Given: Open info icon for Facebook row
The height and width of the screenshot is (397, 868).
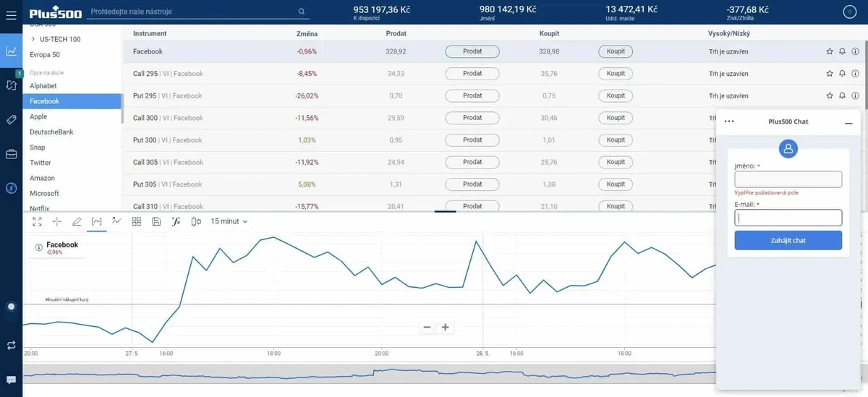Looking at the screenshot, I should pos(855,51).
